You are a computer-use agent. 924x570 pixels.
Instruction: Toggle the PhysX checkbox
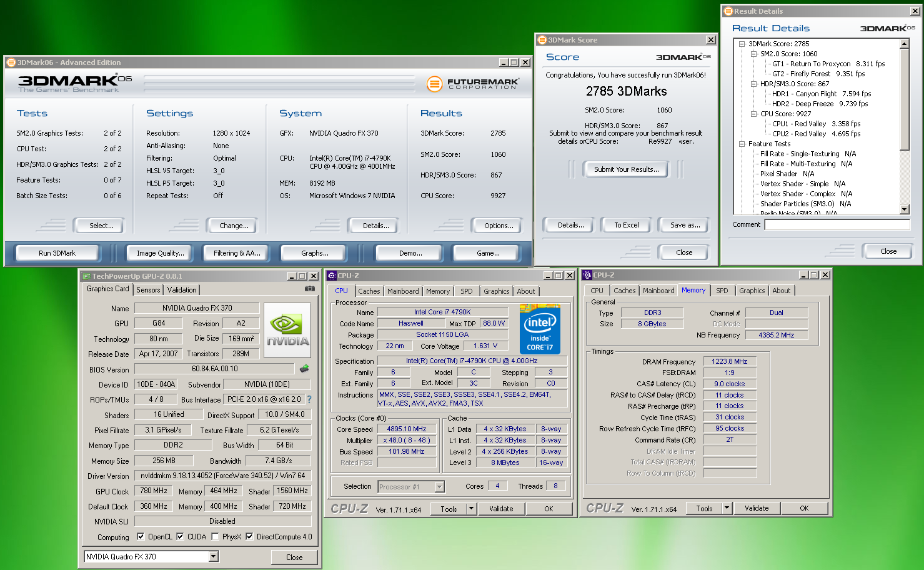click(215, 536)
